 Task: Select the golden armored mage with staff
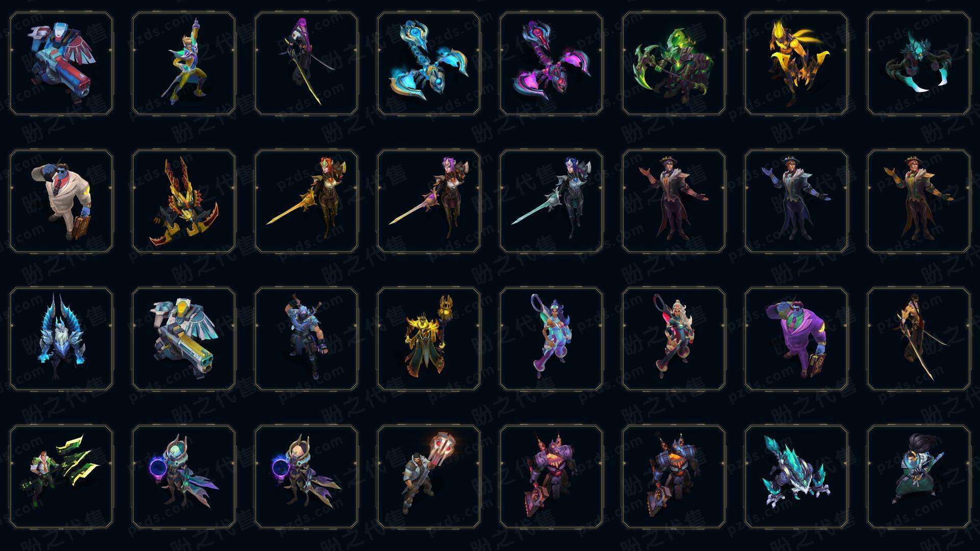pos(429,339)
